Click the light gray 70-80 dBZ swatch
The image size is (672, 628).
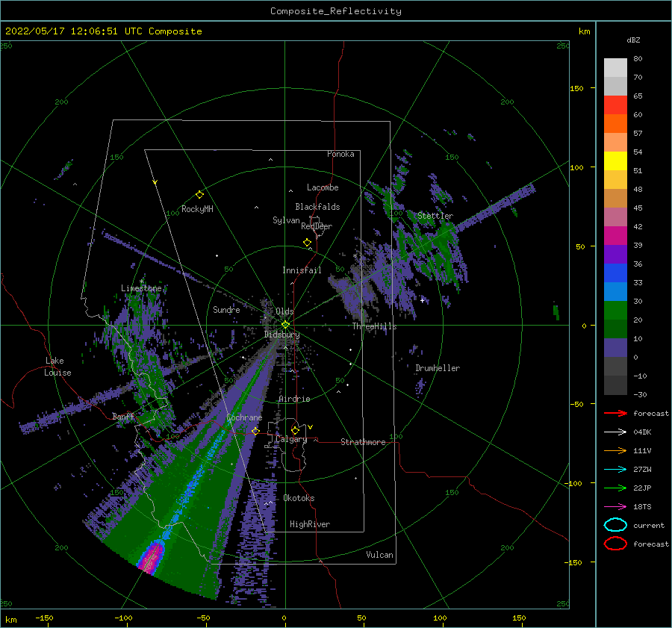pos(615,68)
